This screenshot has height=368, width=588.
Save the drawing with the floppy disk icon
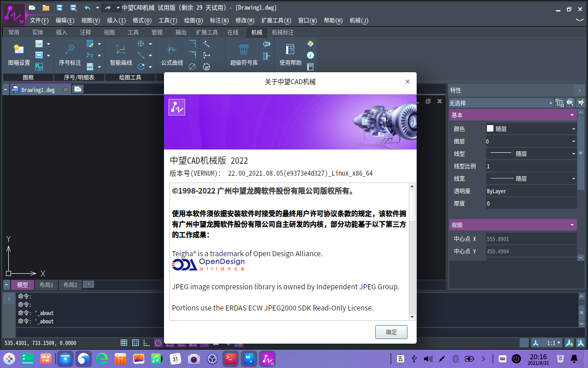(59, 7)
